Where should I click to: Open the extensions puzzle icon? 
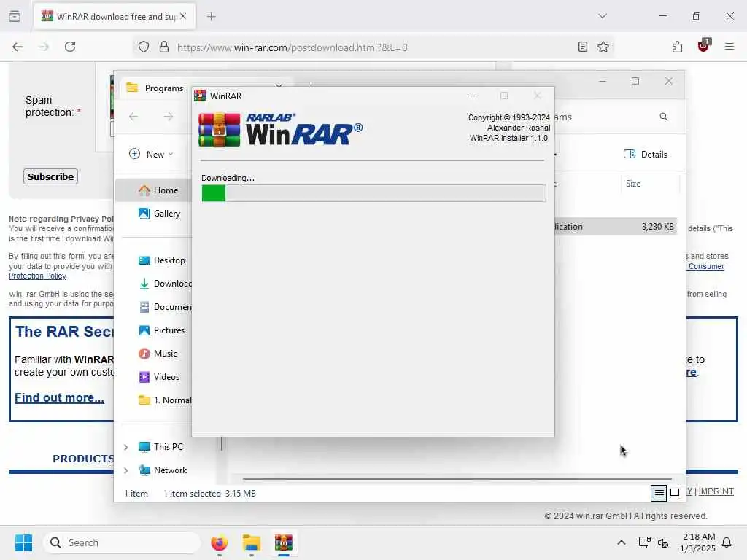pyautogui.click(x=677, y=47)
